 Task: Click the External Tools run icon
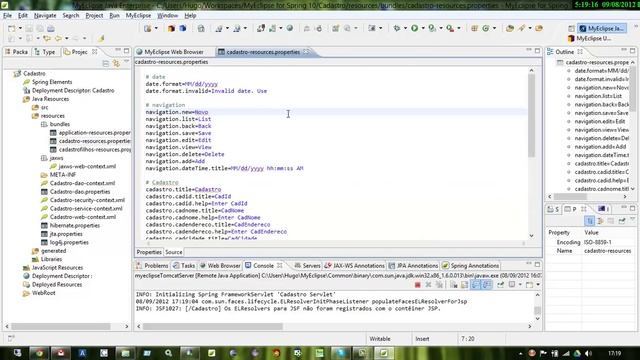(x=450, y=28)
